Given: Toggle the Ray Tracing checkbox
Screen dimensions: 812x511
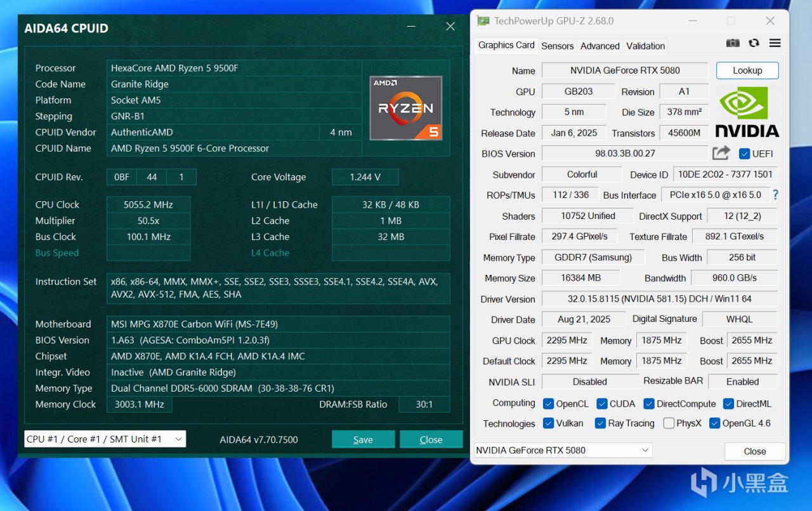Looking at the screenshot, I should (x=600, y=423).
